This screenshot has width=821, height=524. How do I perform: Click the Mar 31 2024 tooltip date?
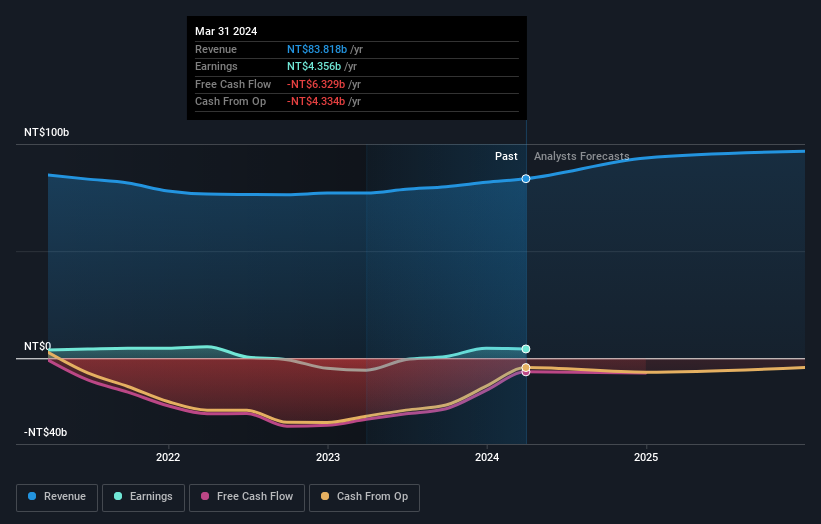tap(226, 31)
